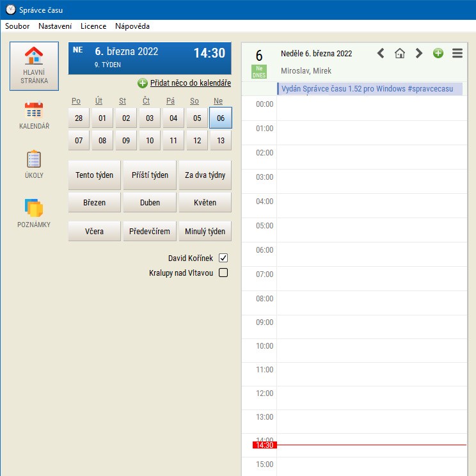Select highlighted day 06 in mini calendar

pyautogui.click(x=221, y=118)
